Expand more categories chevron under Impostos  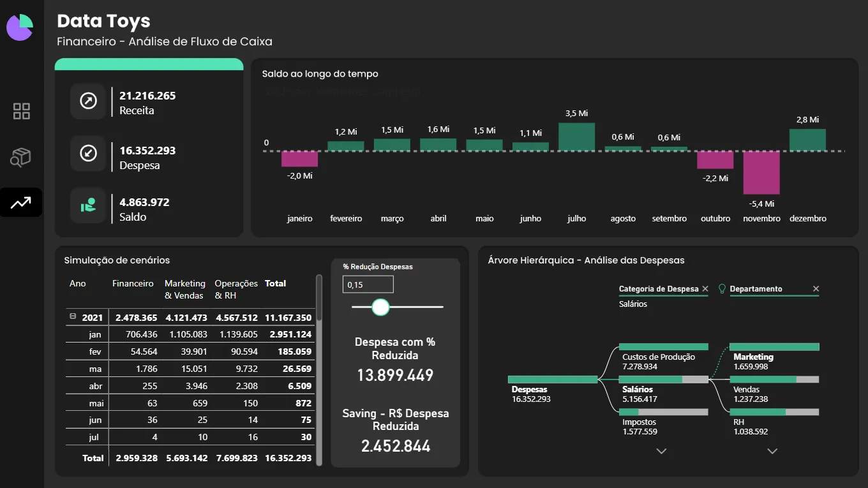coord(662,451)
